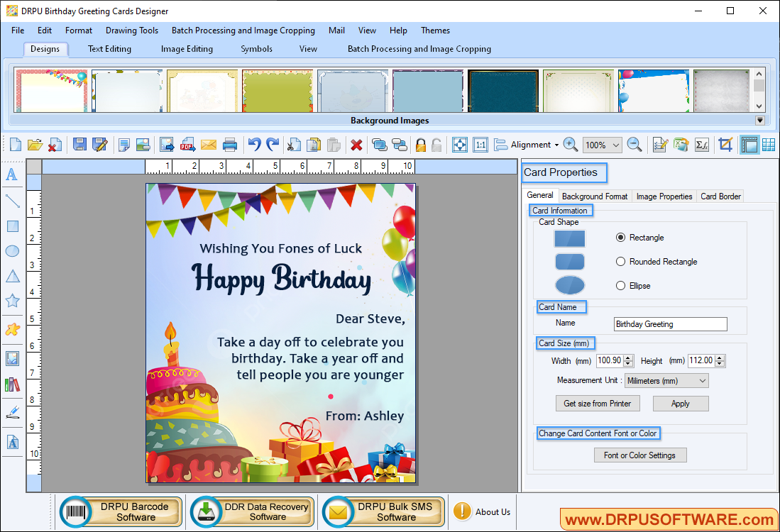780x532 pixels.
Task: Pick the Ellipse shape tool
Action: pos(11,251)
